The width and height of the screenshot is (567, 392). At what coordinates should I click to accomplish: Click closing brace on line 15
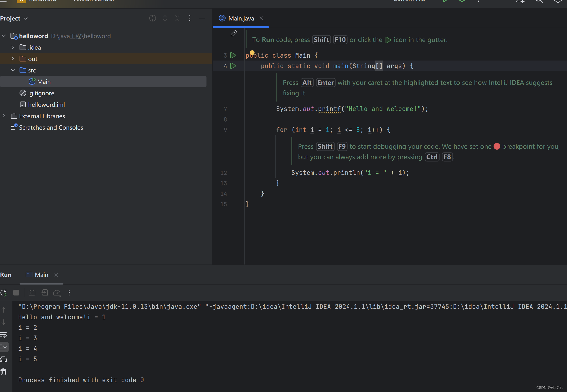[x=247, y=204]
